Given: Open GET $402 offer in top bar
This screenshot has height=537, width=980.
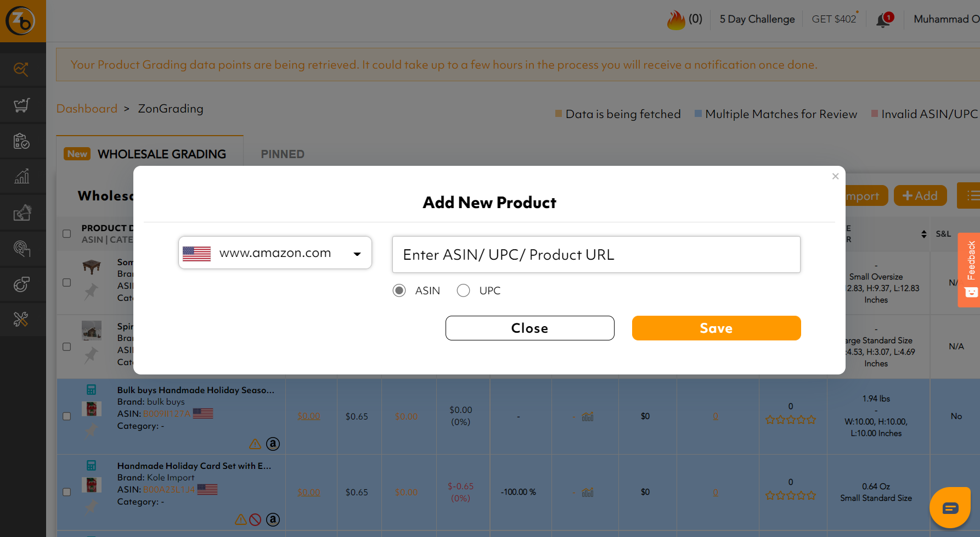Looking at the screenshot, I should (x=834, y=19).
